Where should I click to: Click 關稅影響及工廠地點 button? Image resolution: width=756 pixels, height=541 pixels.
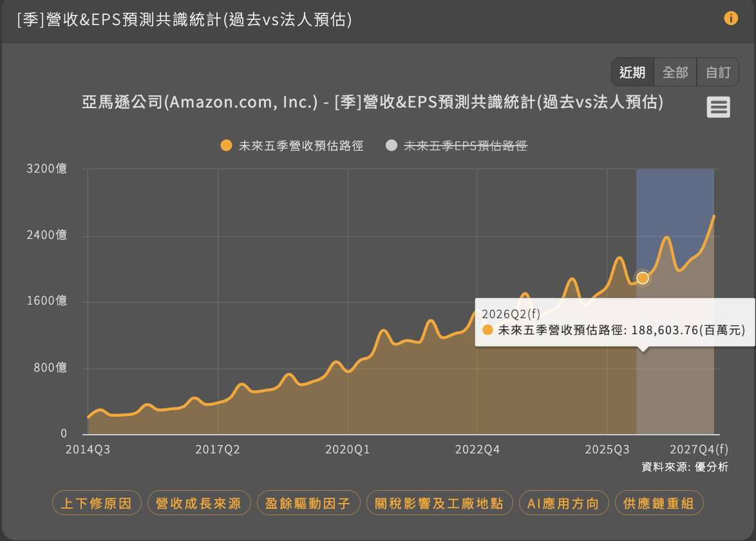439,503
